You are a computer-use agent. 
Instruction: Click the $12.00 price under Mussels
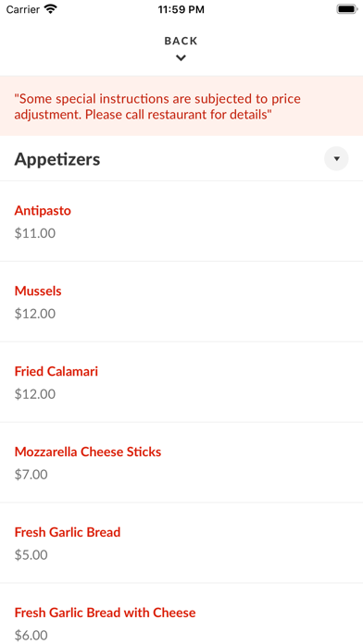35,314
